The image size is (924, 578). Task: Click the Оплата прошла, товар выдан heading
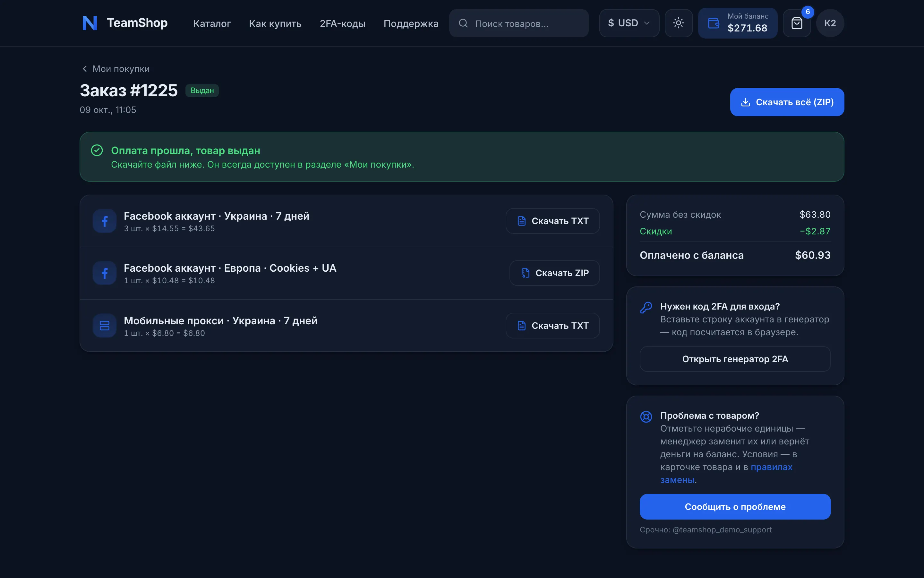coord(185,151)
